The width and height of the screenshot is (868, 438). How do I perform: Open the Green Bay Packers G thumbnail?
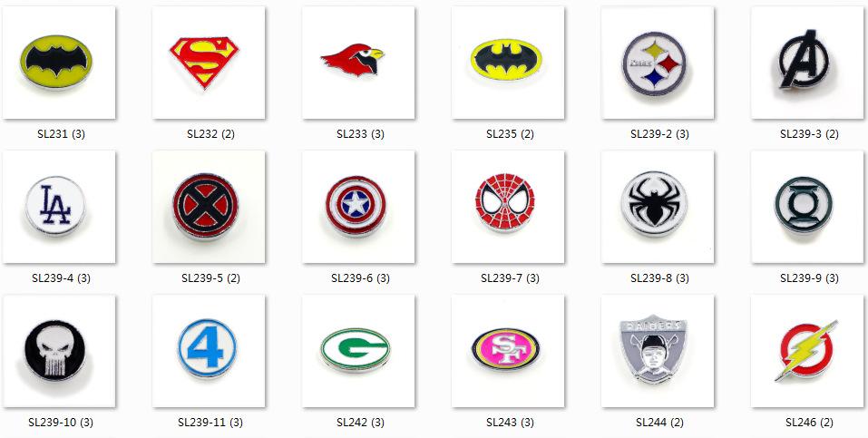(358, 351)
